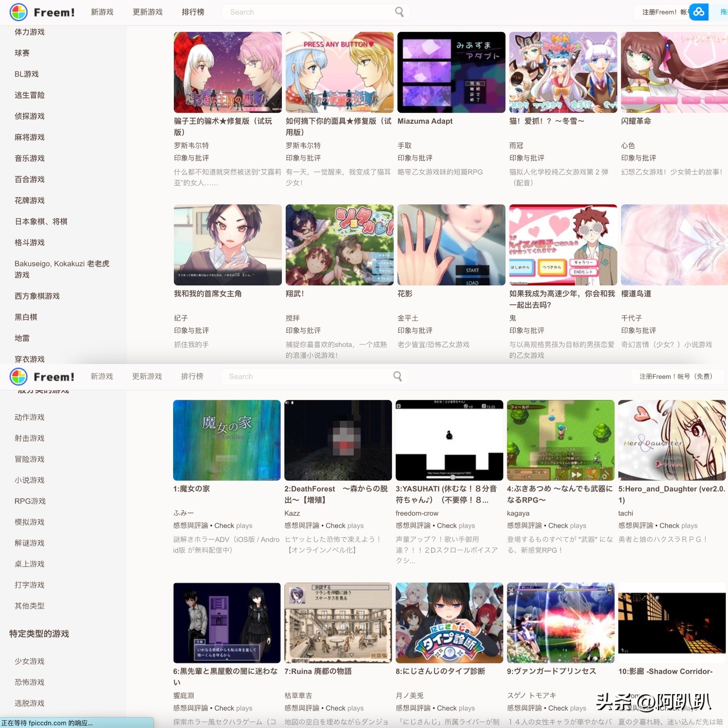Click author tachi under Hero_and_Daughter
This screenshot has width=728, height=728.
626,513
